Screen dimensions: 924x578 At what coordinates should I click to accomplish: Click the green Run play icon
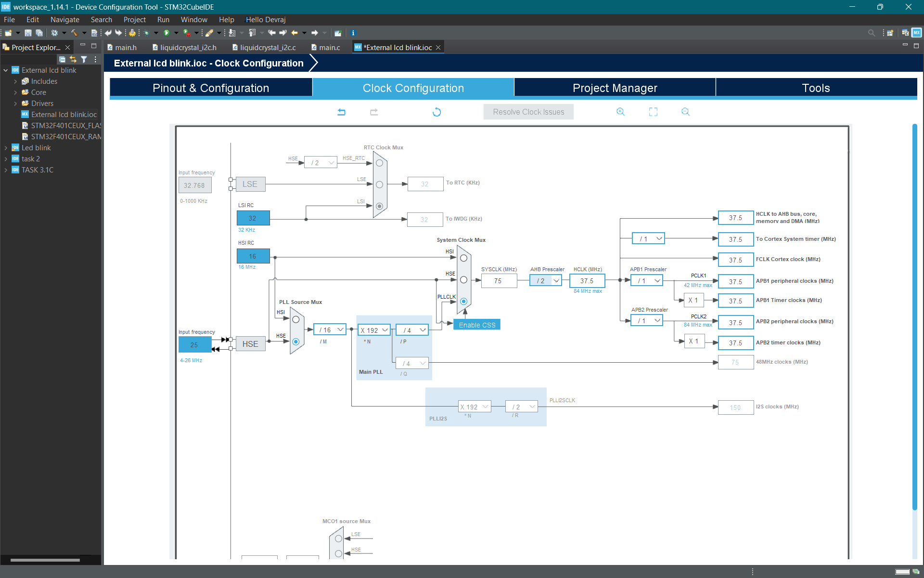click(x=167, y=33)
